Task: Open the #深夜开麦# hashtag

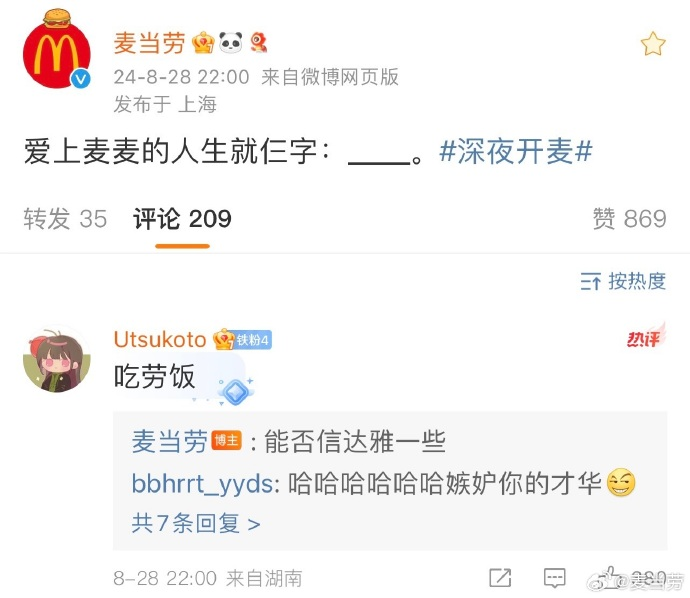Action: [516, 151]
